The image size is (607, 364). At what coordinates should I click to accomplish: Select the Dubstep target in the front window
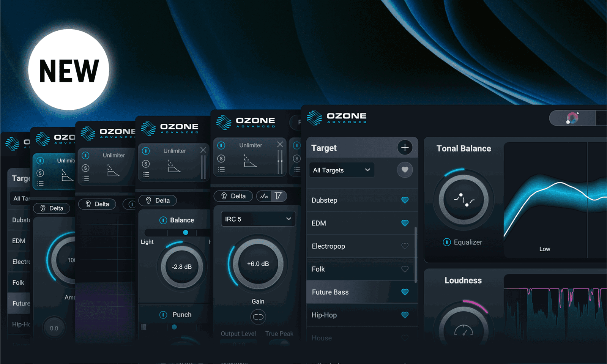(x=362, y=200)
